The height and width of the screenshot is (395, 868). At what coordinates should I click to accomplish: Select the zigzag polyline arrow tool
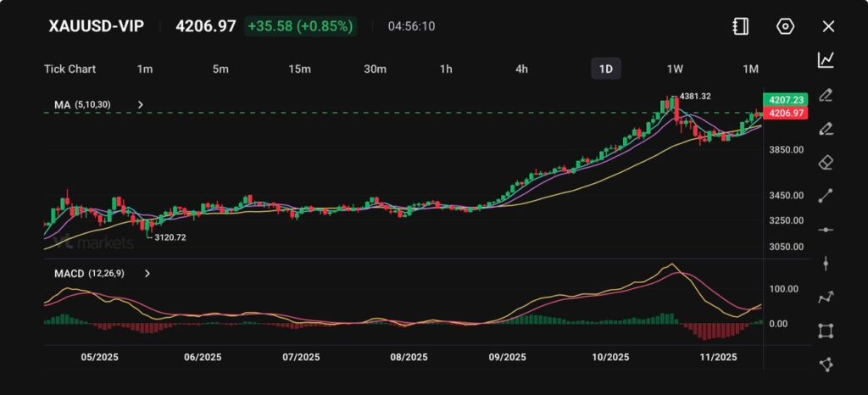tap(826, 297)
